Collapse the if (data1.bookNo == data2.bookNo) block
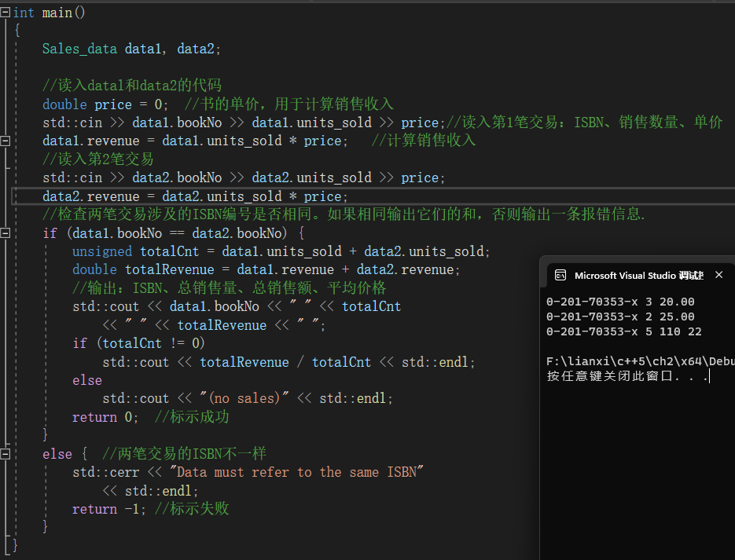The height and width of the screenshot is (560, 735). coord(6,233)
